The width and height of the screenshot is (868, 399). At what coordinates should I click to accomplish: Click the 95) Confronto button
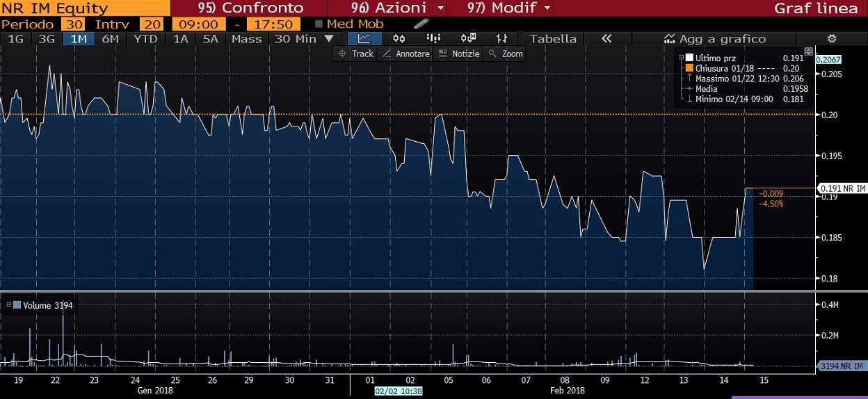click(x=250, y=8)
